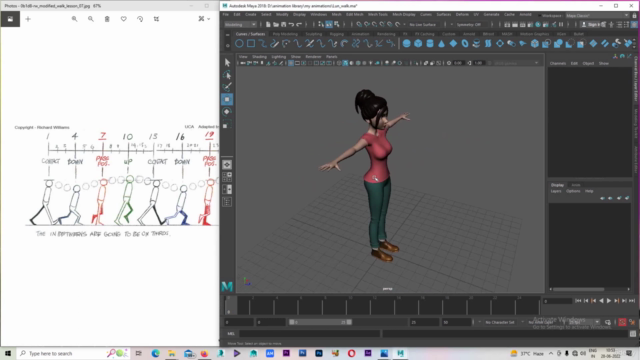Activate the Scale tool in toolbox
This screenshot has height=360, width=640.
point(227,124)
